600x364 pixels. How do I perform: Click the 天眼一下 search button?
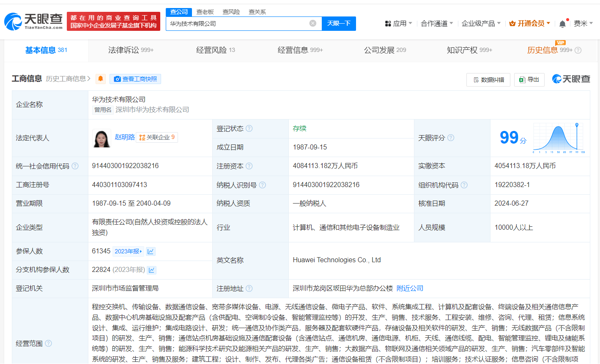tap(339, 24)
